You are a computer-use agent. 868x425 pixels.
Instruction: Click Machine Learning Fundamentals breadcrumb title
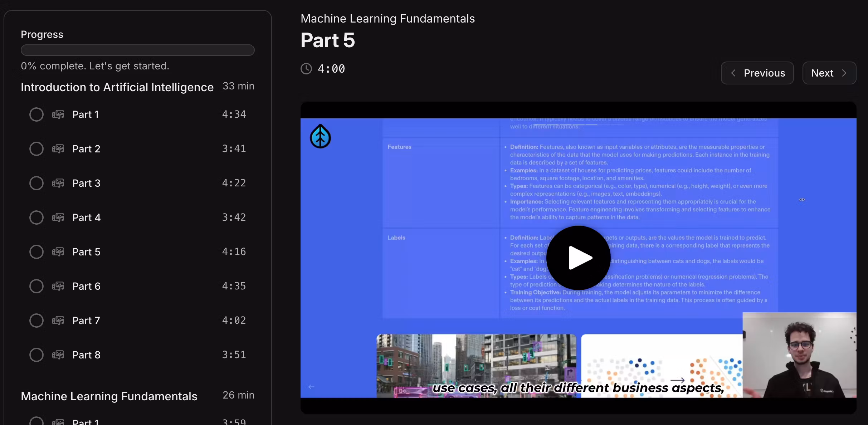[x=387, y=19]
